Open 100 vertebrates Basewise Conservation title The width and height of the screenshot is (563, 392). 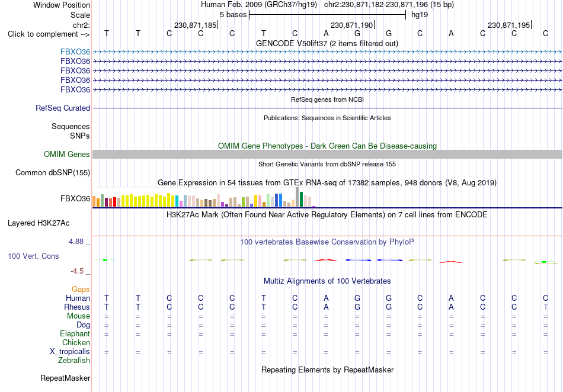[x=327, y=242]
